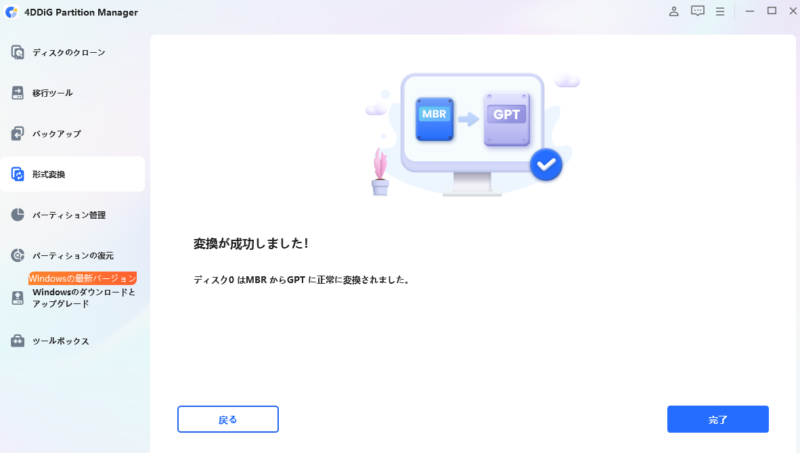Image resolution: width=800 pixels, height=453 pixels.
Task: Switch to パーティション管理 section
Action: coord(72,215)
